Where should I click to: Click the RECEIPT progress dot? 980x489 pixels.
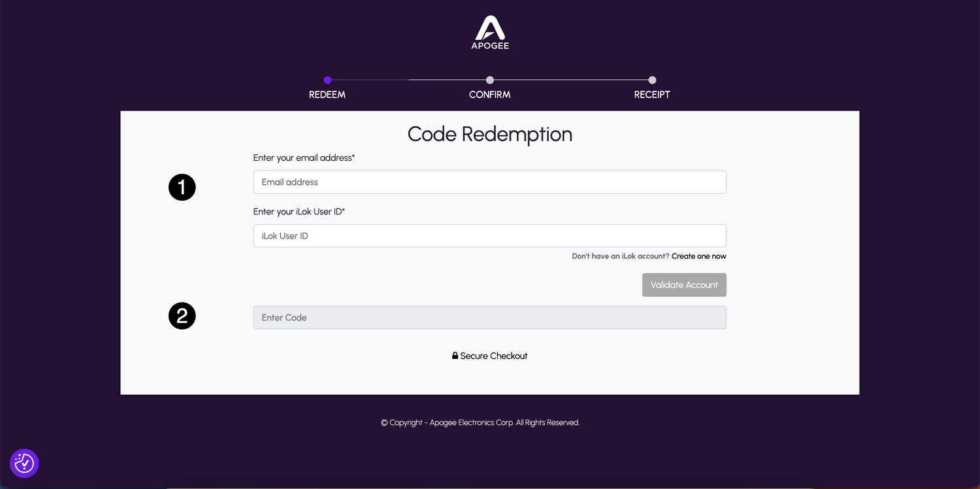pos(652,80)
